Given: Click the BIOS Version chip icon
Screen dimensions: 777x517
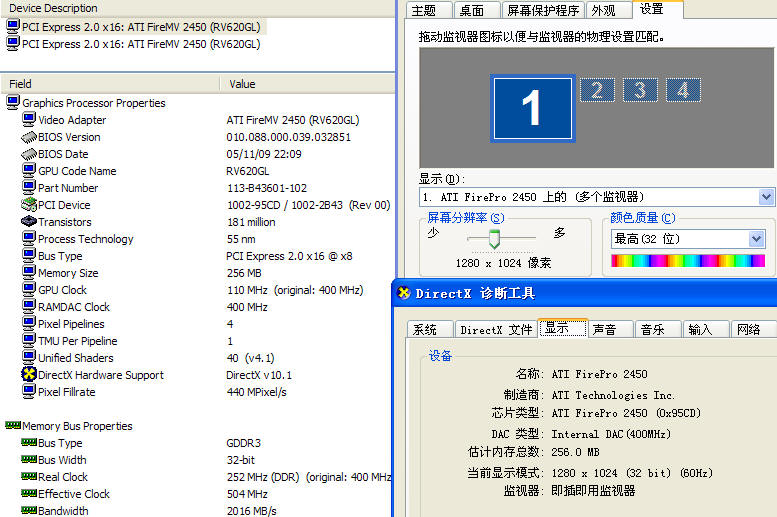Looking at the screenshot, I should coord(29,137).
